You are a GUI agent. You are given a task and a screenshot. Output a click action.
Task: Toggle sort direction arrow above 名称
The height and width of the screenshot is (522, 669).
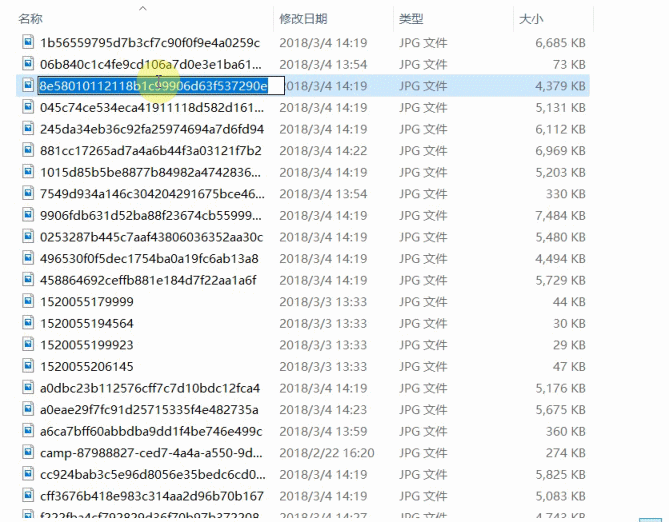[143, 8]
